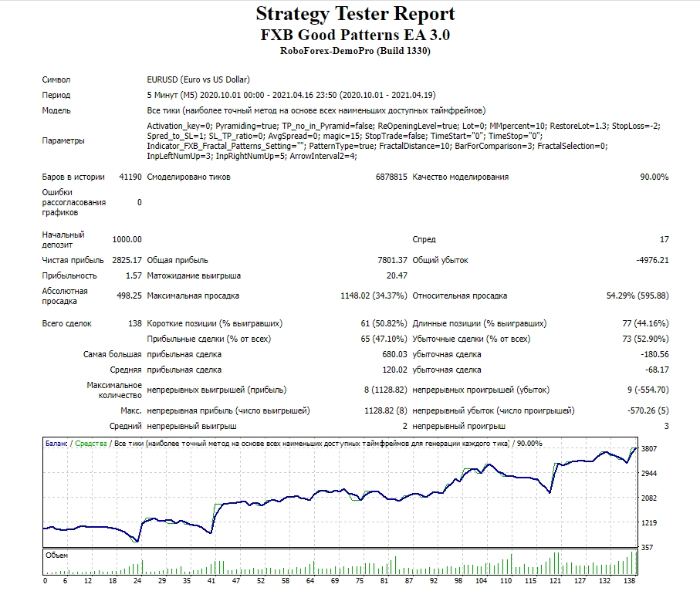This screenshot has height=591, width=700.
Task: Click the 90.00% modelling quality value
Action: [654, 177]
